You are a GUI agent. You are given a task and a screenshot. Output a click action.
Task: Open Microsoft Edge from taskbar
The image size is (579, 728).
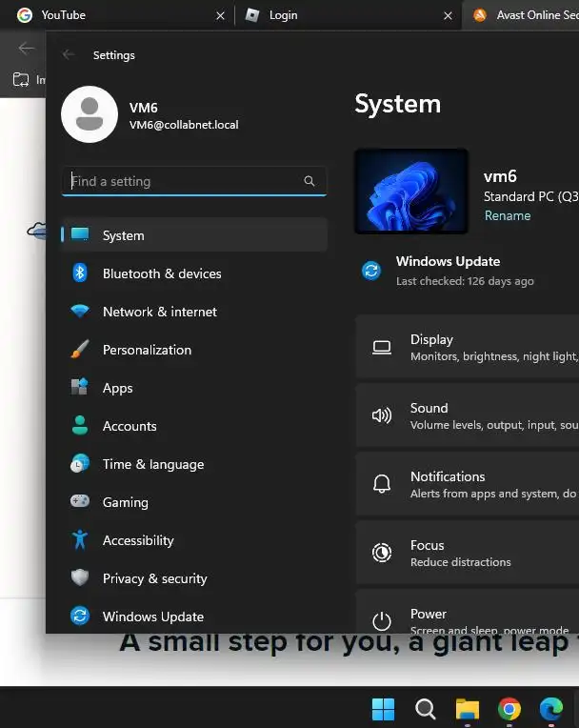tap(551, 709)
